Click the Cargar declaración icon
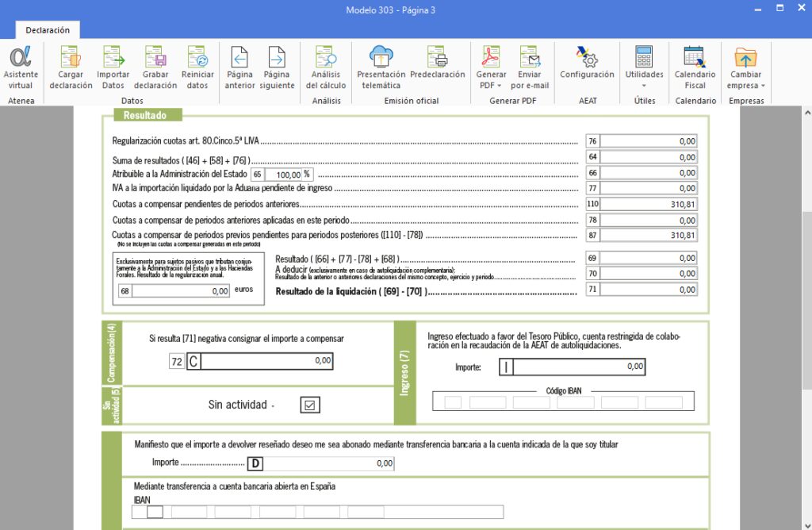 tap(71, 56)
